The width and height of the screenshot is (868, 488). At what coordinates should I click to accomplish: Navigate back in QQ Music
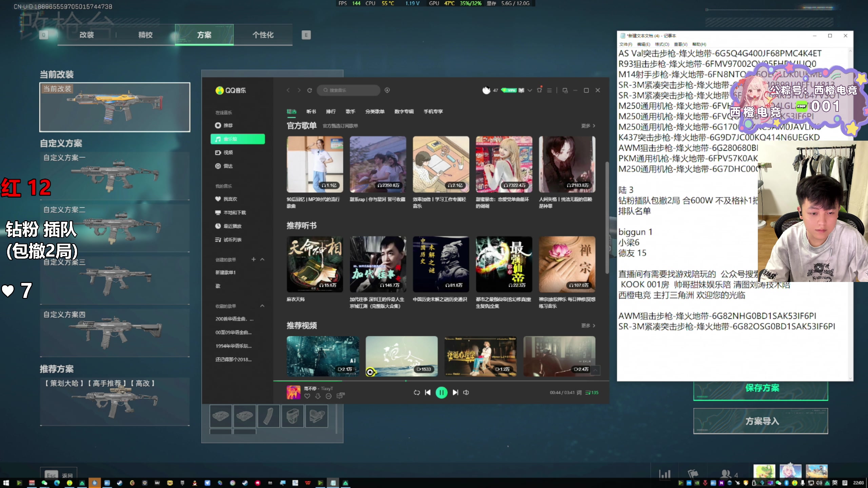[x=288, y=90]
